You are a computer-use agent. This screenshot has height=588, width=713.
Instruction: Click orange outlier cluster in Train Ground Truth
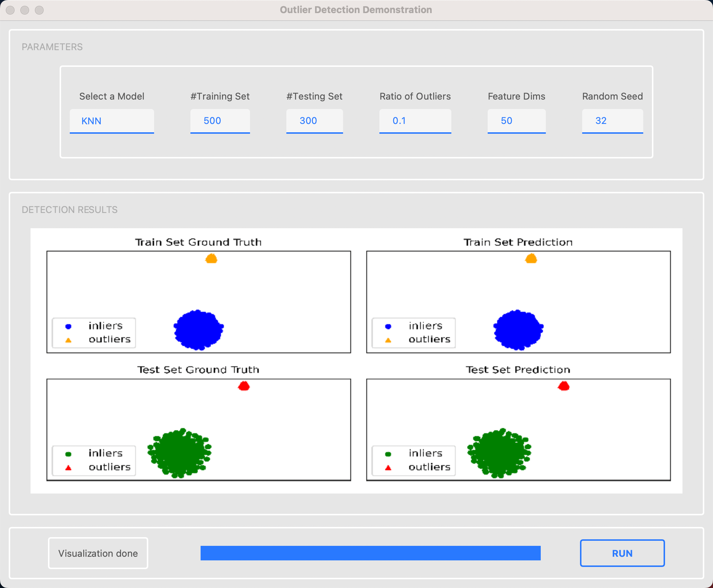(211, 259)
